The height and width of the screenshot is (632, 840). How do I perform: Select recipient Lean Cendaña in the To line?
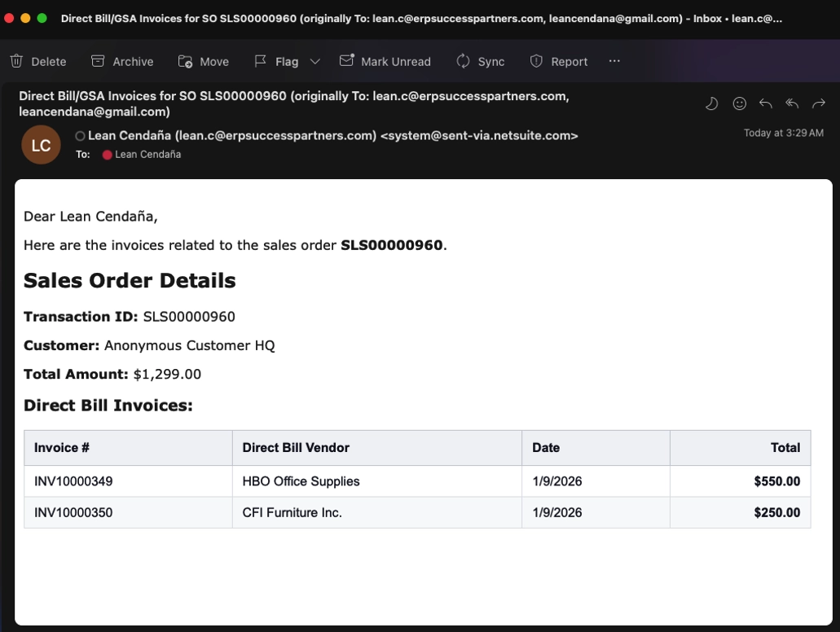pyautogui.click(x=147, y=154)
